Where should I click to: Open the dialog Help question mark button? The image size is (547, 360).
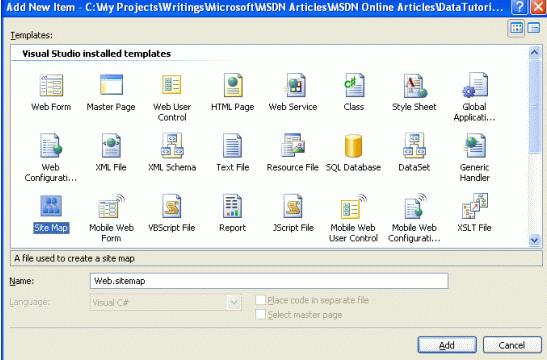(519, 7)
